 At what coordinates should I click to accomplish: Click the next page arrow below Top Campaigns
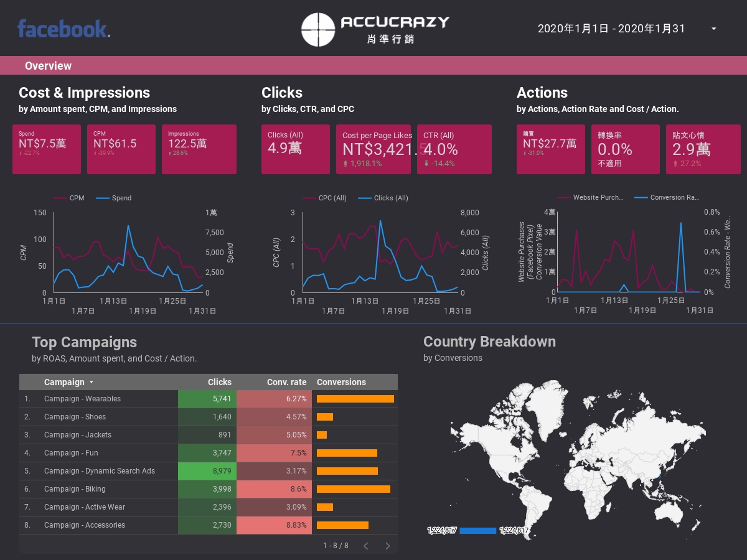387,546
